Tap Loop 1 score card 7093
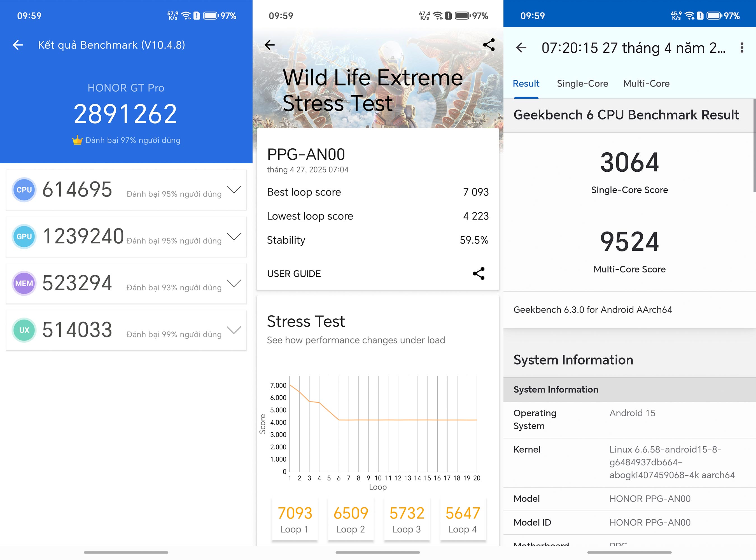The image size is (756, 560). click(x=295, y=519)
